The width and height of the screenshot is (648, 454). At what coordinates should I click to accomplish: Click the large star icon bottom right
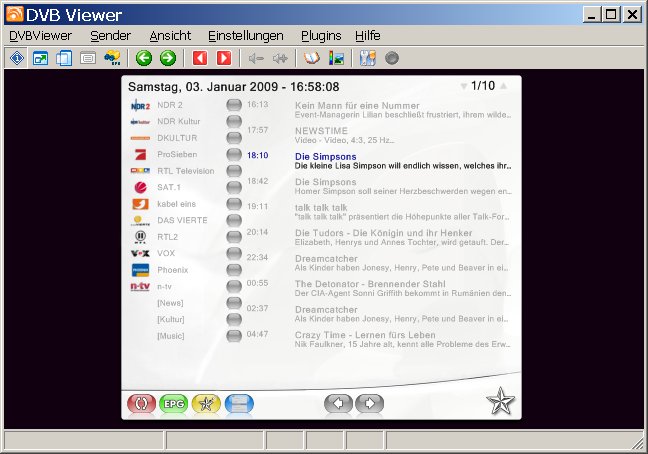click(x=500, y=403)
